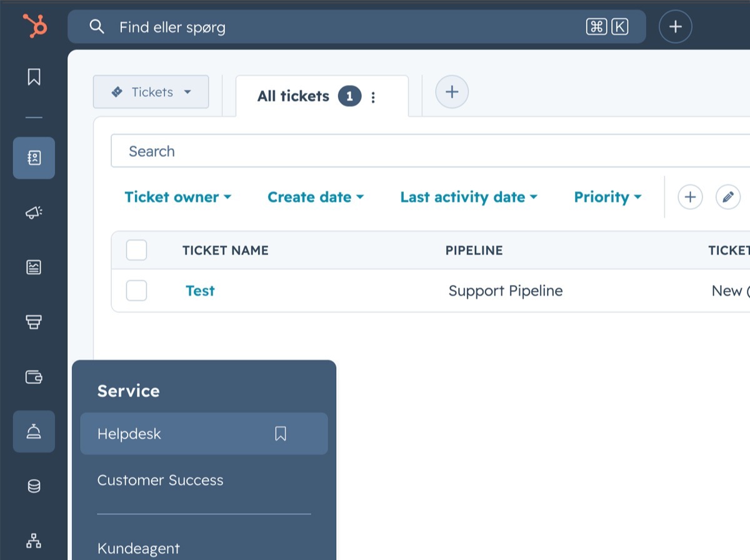Open the Automation workflow sidebar icon
This screenshot has height=560, width=750.
point(34,540)
